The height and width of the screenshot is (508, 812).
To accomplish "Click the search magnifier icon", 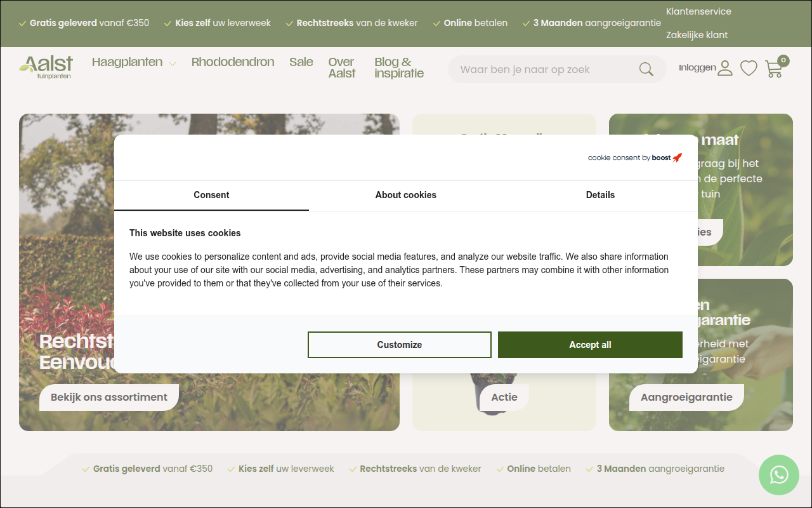I will pyautogui.click(x=646, y=69).
